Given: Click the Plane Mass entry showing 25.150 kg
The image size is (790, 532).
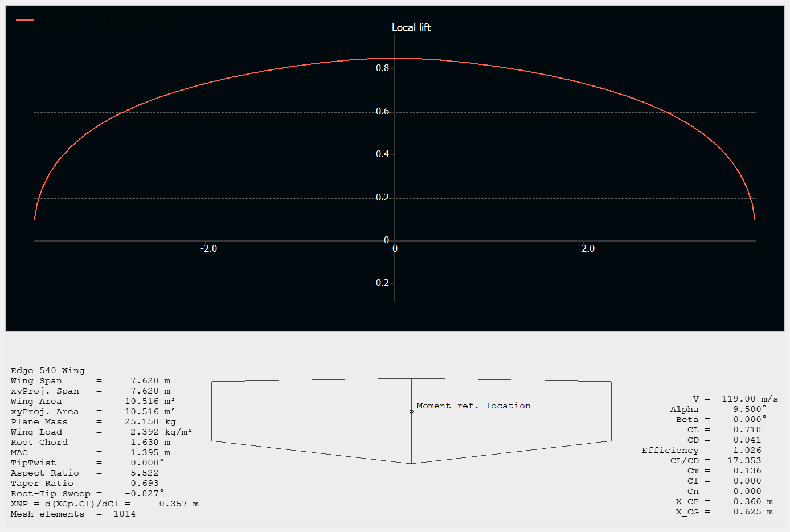Looking at the screenshot, I should coord(93,421).
